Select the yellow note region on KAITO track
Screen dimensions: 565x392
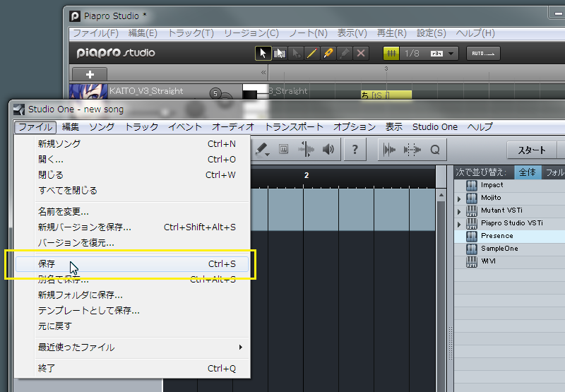[x=386, y=95]
